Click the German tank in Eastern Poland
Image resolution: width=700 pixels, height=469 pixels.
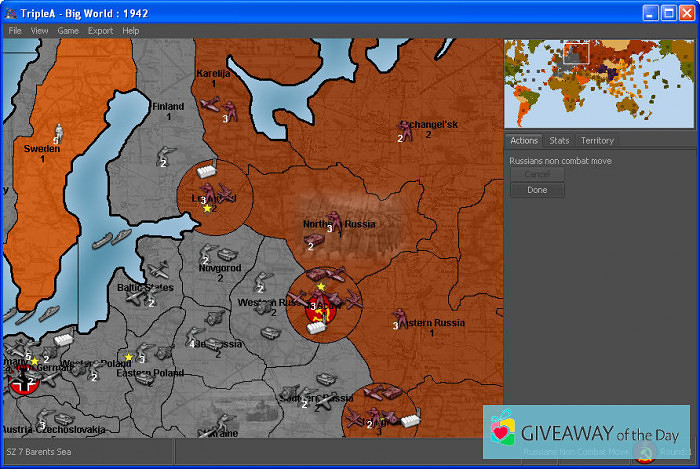pyautogui.click(x=146, y=377)
